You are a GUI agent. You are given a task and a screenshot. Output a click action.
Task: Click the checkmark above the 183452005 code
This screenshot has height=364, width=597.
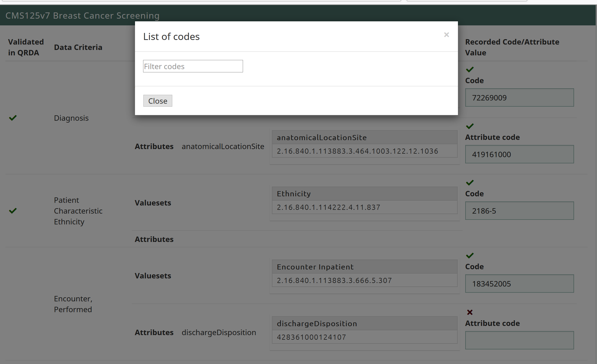[x=470, y=255]
